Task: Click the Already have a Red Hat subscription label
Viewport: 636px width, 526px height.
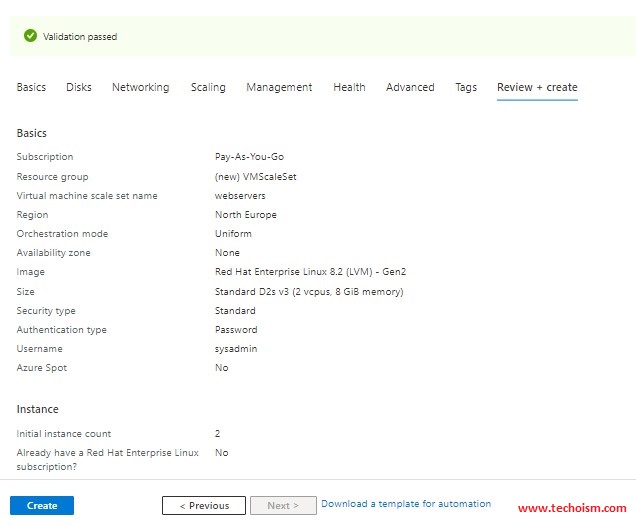Action: [x=107, y=459]
